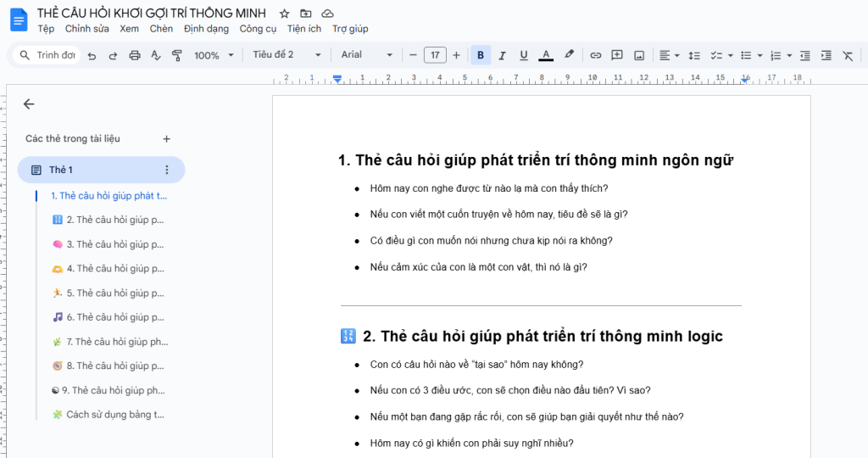Clear formatting
This screenshot has width=868, height=458.
[848, 55]
